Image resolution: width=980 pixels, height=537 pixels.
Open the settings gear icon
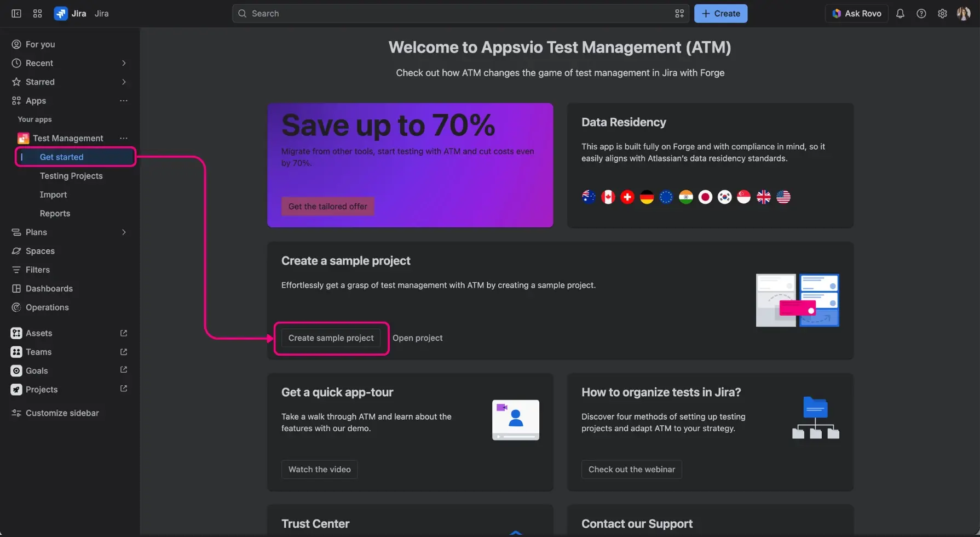click(x=942, y=14)
